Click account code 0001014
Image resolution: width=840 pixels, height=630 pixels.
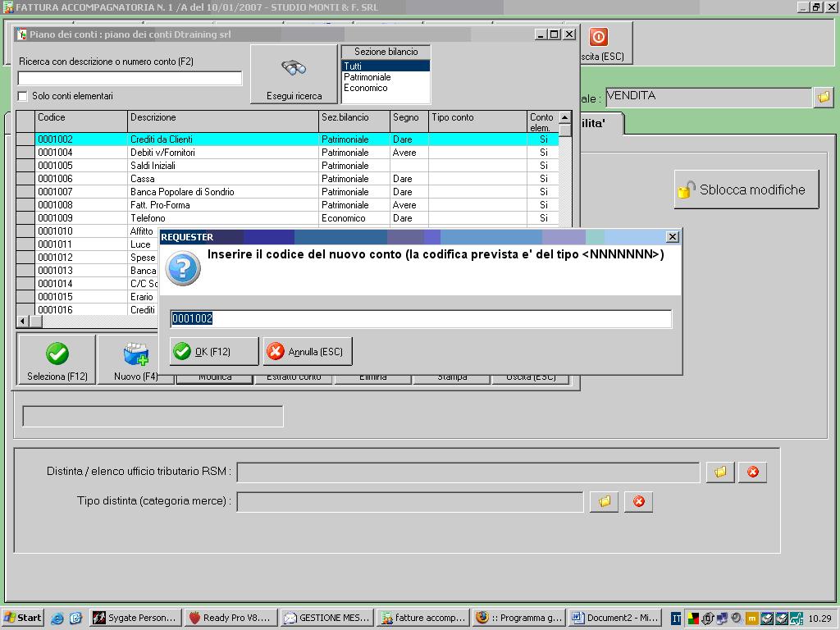55,284
